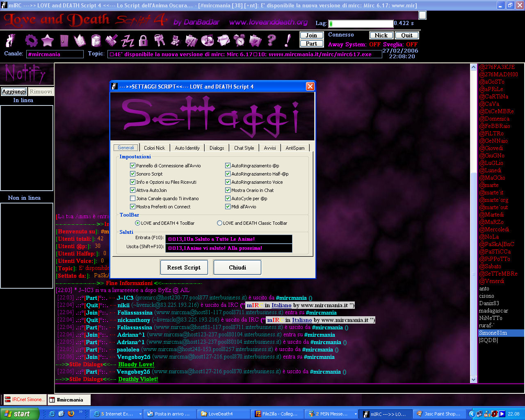Image resolution: width=525 pixels, height=420 pixels.
Task: Select LOVE and DEATH Classic ToolBar option
Action: click(x=219, y=223)
